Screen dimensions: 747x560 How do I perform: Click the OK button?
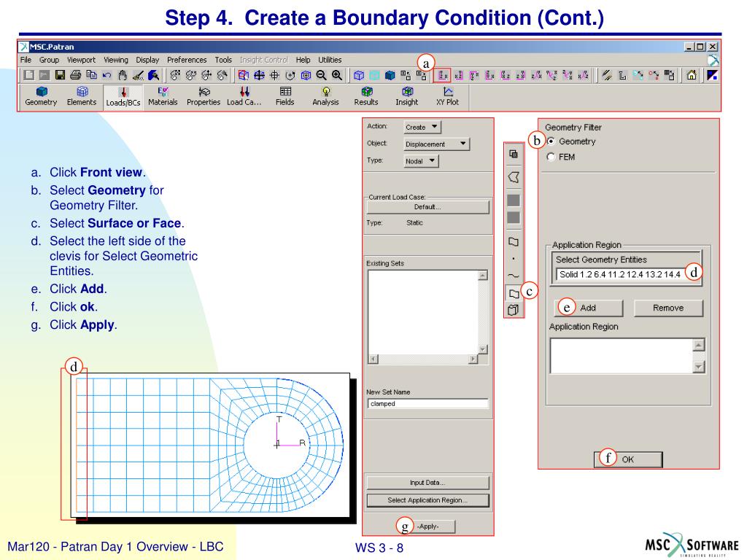click(x=628, y=459)
